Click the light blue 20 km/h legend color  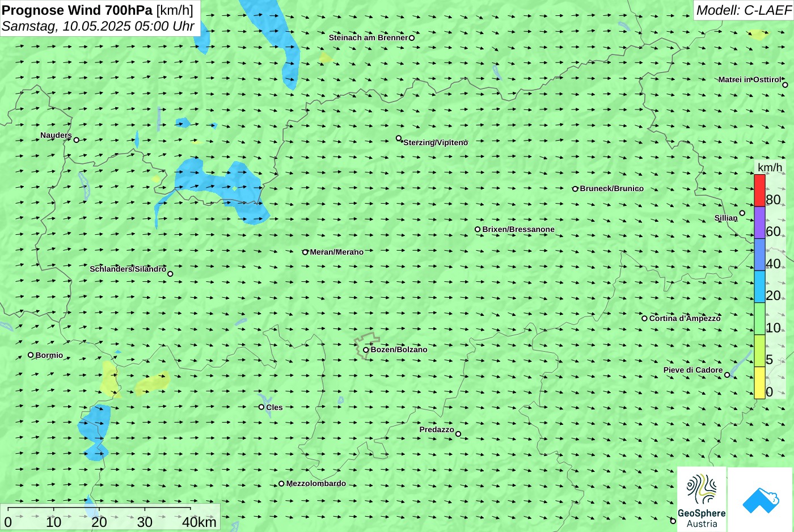pos(759,286)
